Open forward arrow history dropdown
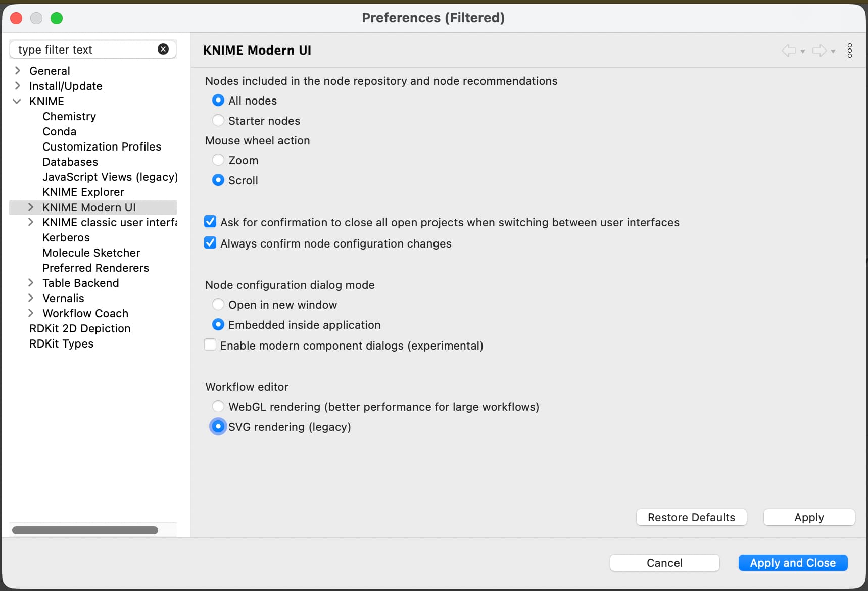The image size is (868, 591). click(x=833, y=51)
